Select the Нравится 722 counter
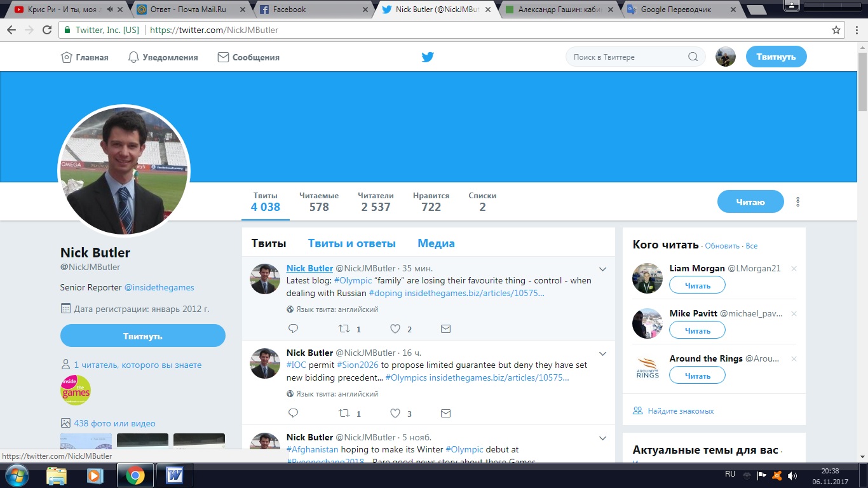 pyautogui.click(x=431, y=202)
